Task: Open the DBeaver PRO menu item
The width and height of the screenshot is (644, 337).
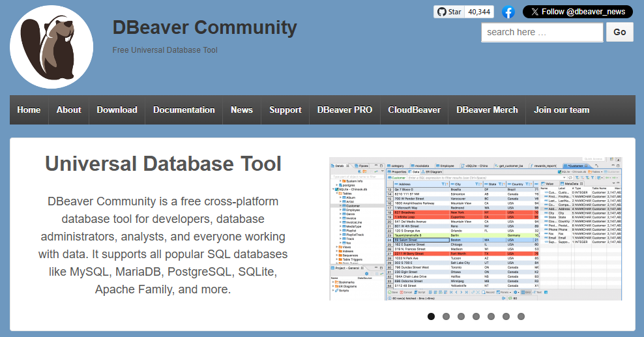Action: (345, 110)
